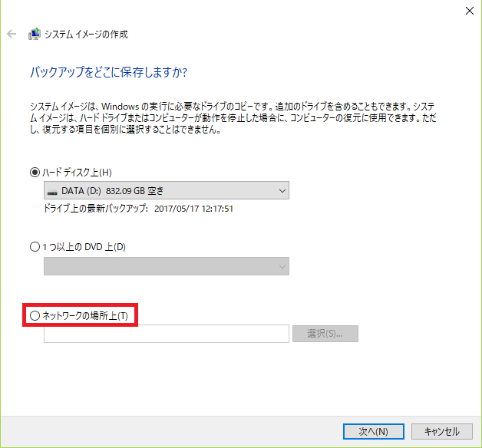Viewport: 482px width, 448px height.
Task: Select the 1つ以上のDVD上(D) radio button
Action: 35,247
